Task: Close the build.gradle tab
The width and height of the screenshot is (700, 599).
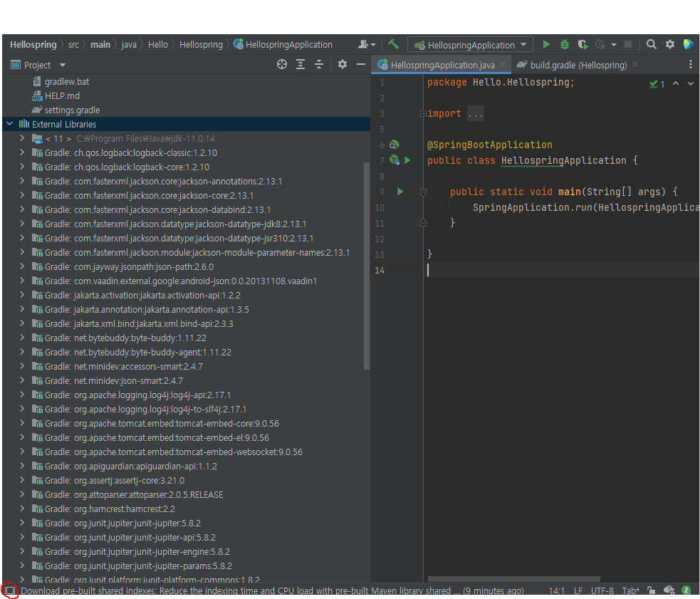Action: pyautogui.click(x=635, y=64)
